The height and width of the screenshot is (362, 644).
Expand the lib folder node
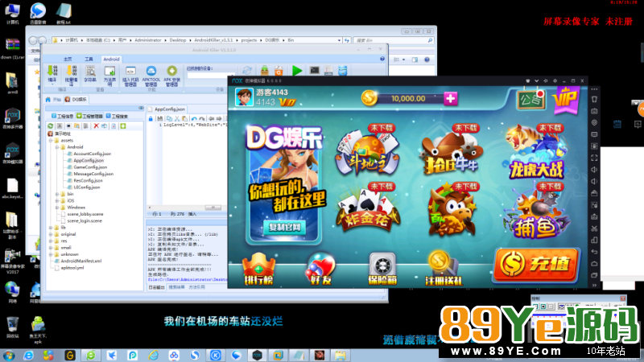[x=51, y=228]
